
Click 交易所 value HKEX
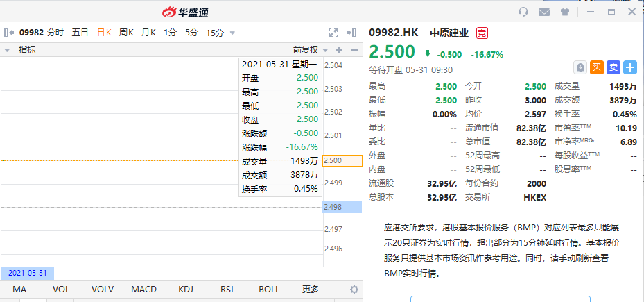point(534,197)
